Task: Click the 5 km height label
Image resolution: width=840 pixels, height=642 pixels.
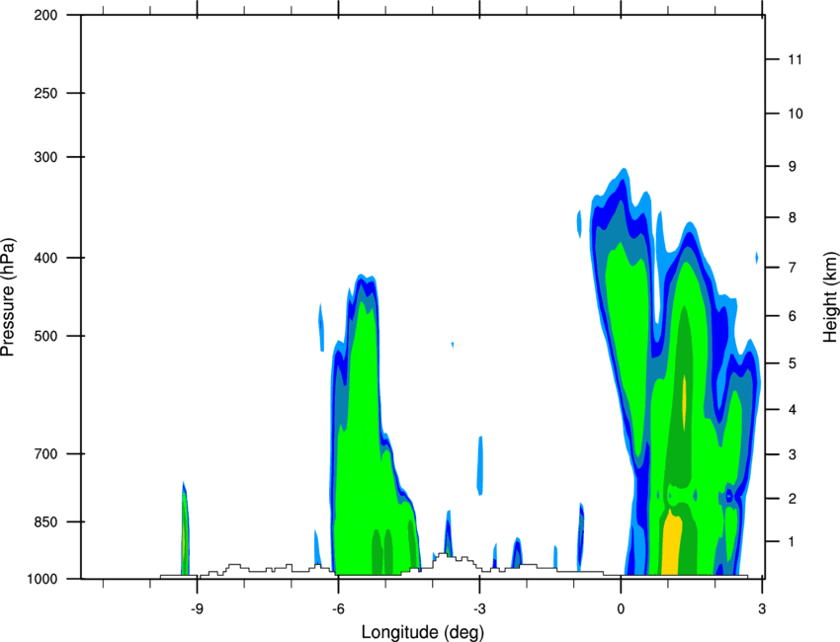Action: pos(793,363)
